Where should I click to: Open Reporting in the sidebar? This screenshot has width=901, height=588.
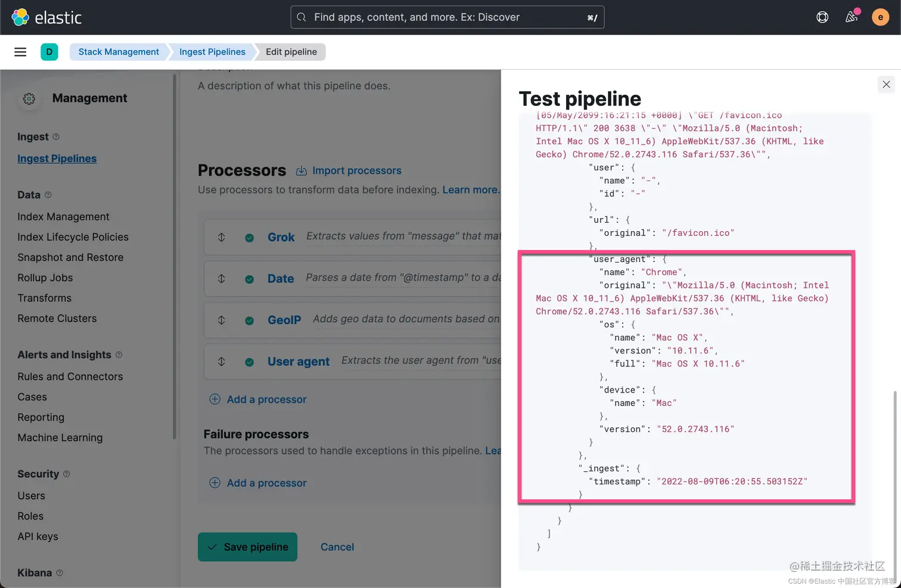click(41, 417)
